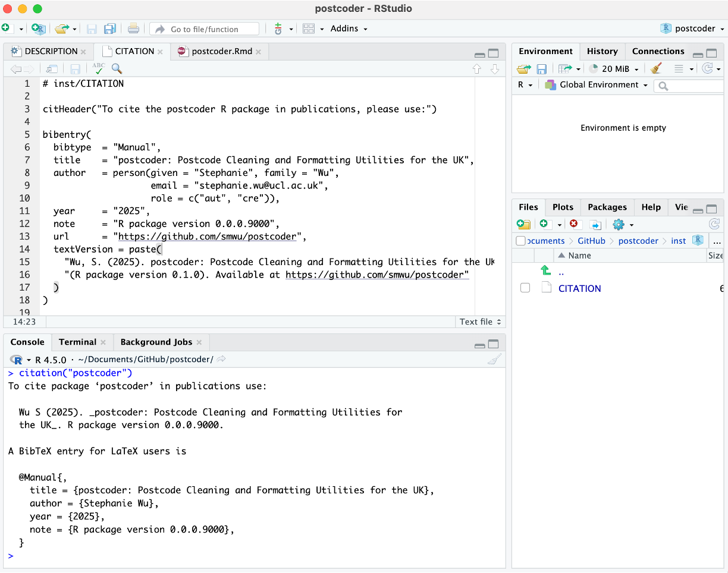The height and width of the screenshot is (573, 728).
Task: Click the editor Save document icon
Action: pos(75,69)
